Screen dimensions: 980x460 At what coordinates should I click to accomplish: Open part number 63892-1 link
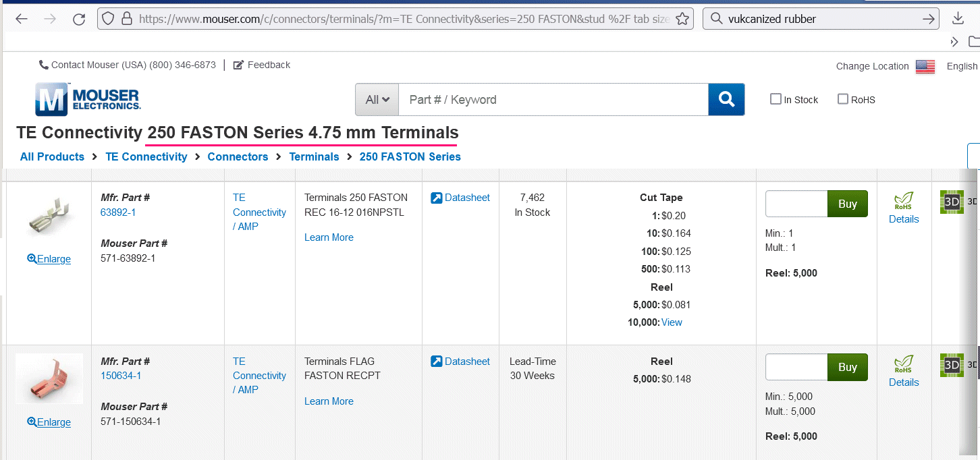[118, 212]
